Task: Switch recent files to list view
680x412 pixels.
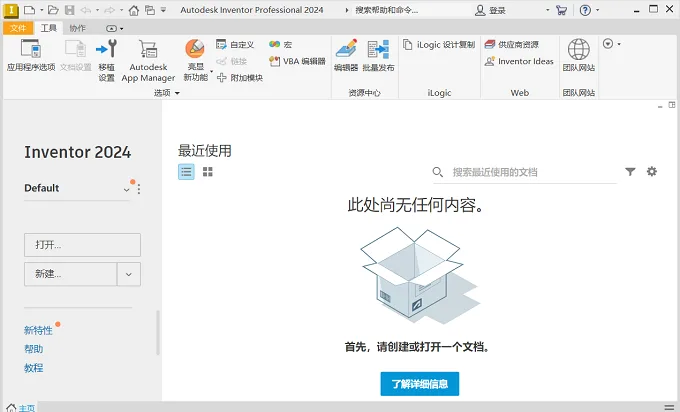Action: pyautogui.click(x=186, y=172)
